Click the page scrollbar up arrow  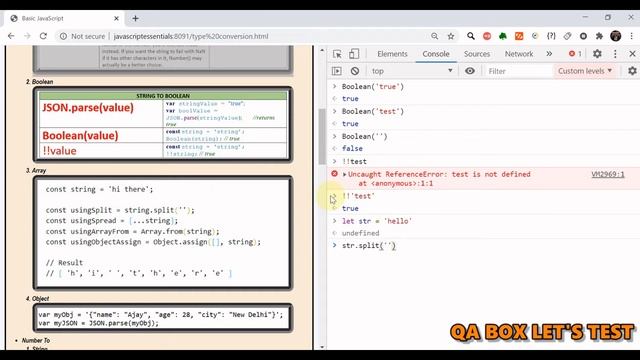click(322, 50)
